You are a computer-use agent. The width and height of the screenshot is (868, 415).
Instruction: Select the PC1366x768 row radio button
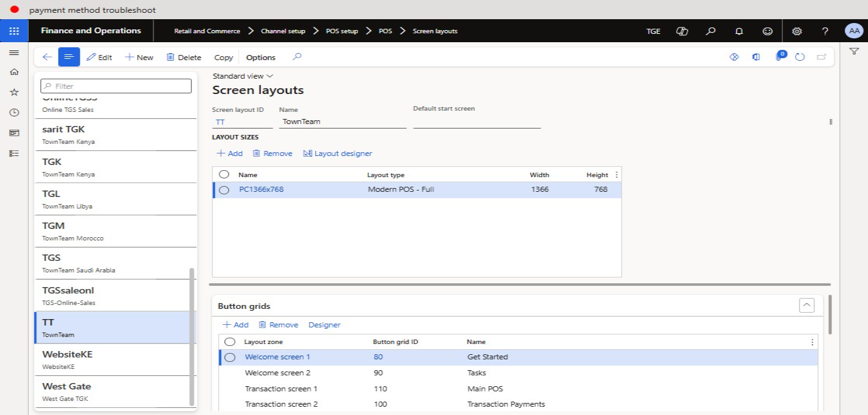tap(224, 190)
